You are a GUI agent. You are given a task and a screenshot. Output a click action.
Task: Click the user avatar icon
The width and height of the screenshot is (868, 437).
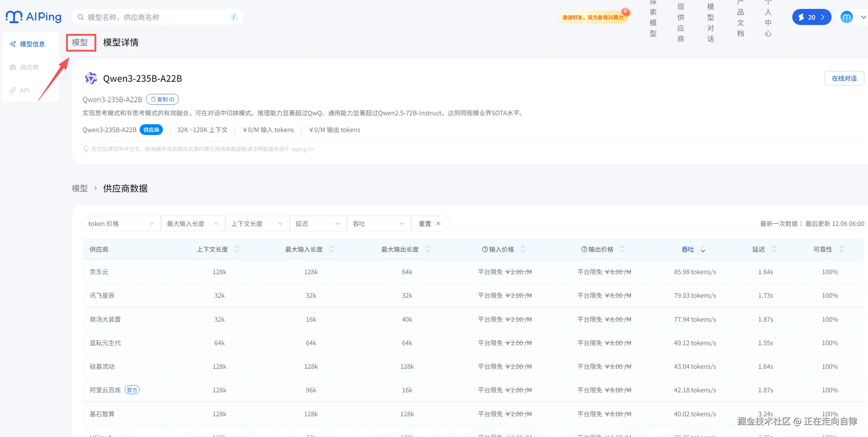click(847, 17)
